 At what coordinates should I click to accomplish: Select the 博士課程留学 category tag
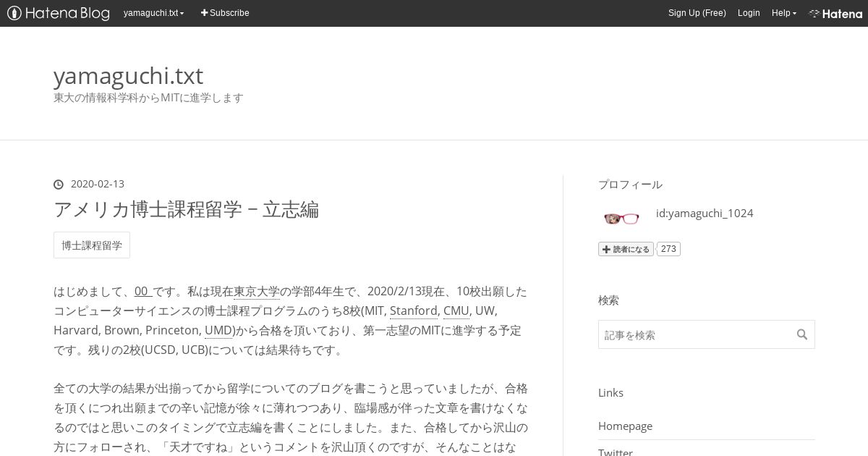click(x=92, y=245)
